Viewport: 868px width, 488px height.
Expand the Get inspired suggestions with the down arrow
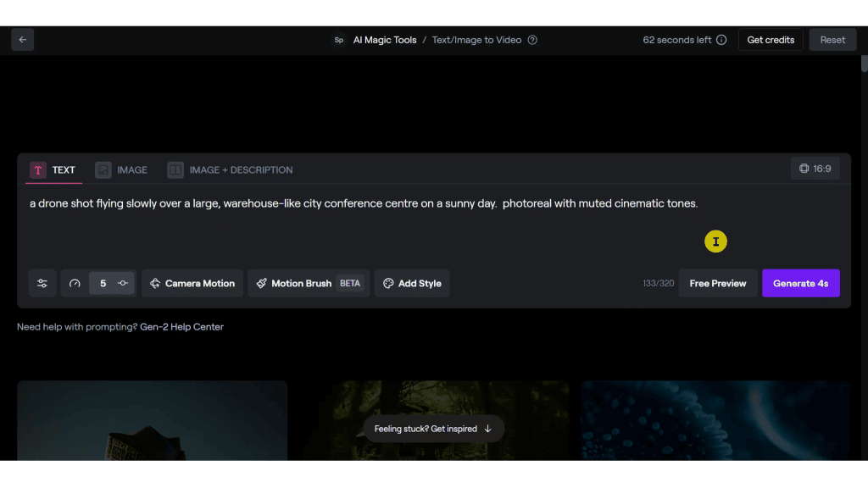point(489,429)
